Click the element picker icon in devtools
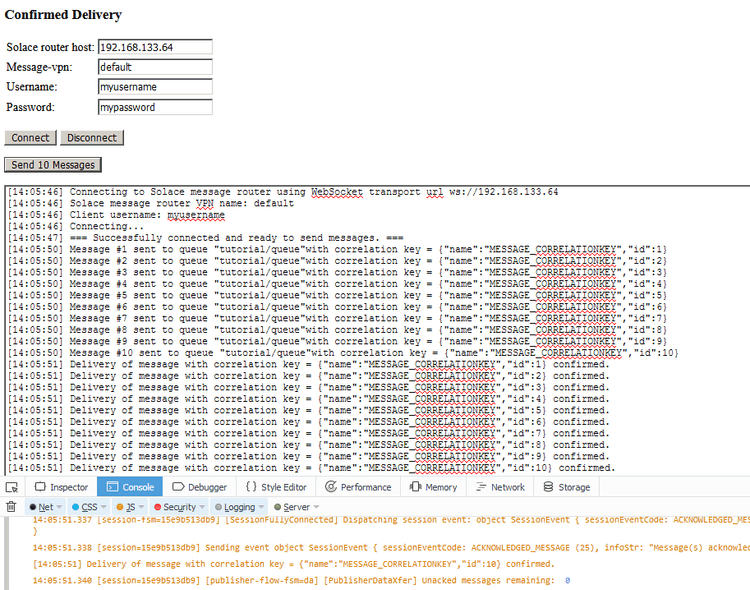 (x=11, y=487)
